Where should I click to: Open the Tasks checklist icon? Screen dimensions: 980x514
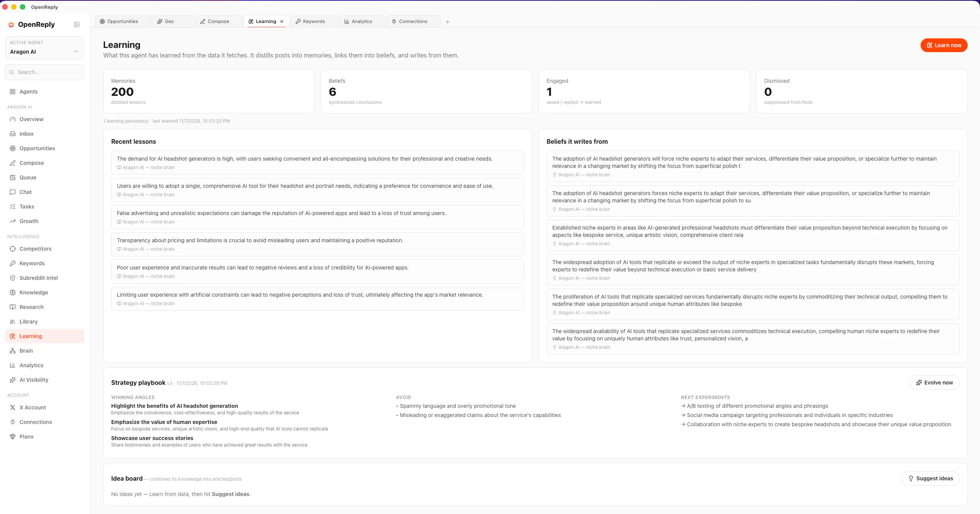[13, 207]
